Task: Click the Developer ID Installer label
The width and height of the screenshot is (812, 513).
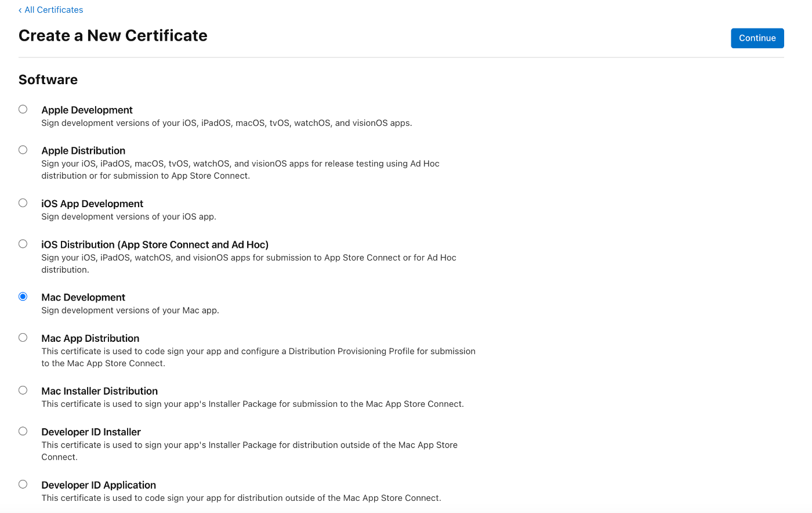Action: [x=91, y=432]
